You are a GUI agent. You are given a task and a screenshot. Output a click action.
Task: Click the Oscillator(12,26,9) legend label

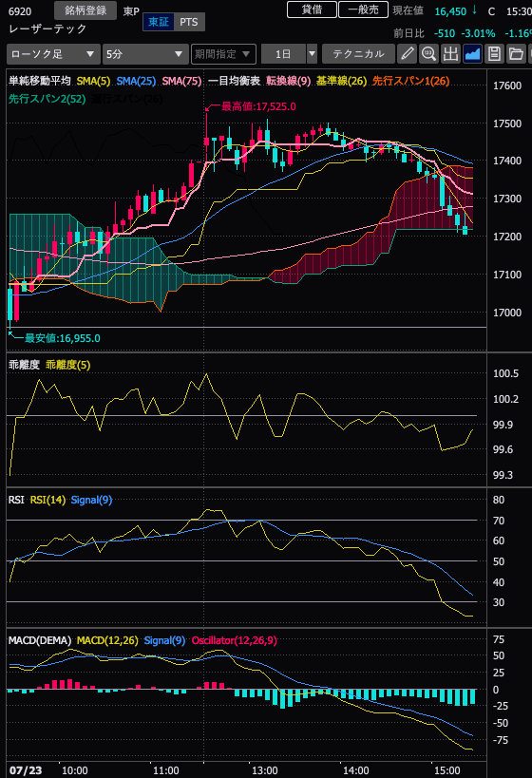[235, 640]
